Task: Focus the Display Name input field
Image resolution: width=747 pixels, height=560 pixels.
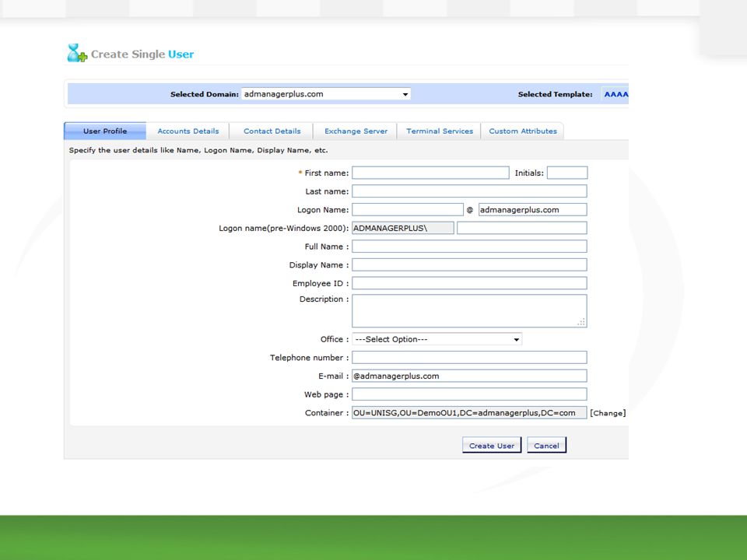Action: [x=469, y=264]
